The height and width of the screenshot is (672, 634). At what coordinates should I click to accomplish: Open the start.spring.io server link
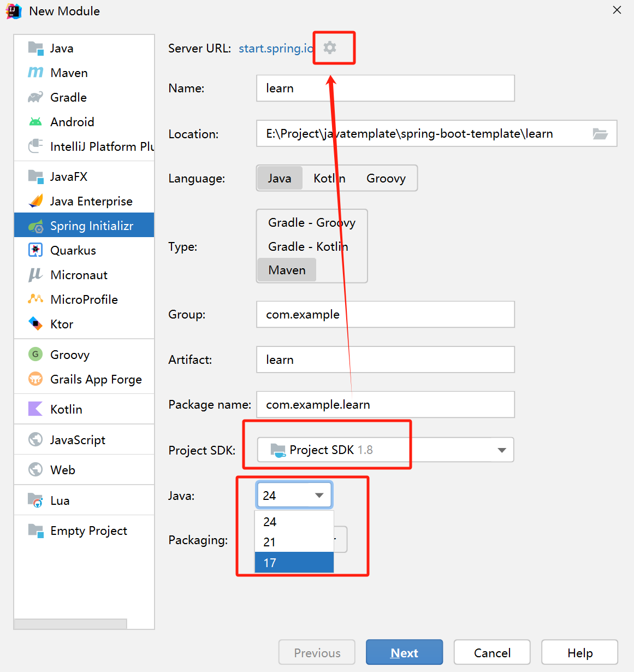(x=276, y=48)
